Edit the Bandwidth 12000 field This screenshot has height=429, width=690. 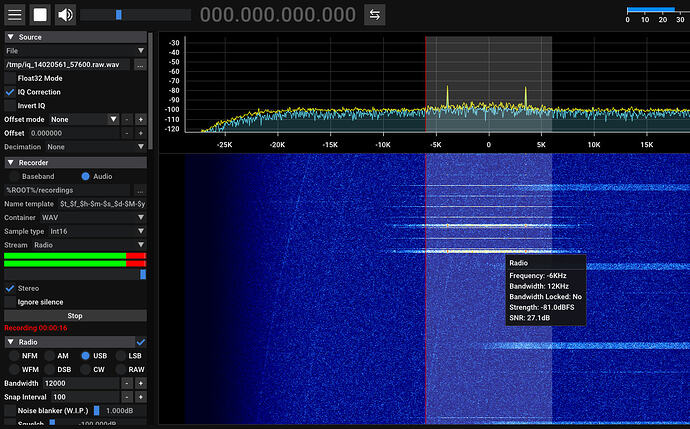pyautogui.click(x=81, y=383)
